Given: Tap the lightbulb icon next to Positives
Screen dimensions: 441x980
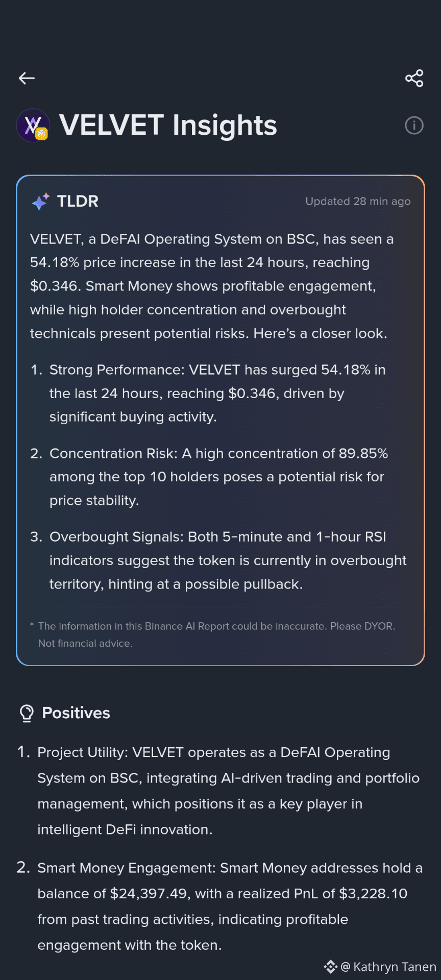Looking at the screenshot, I should click(x=27, y=713).
